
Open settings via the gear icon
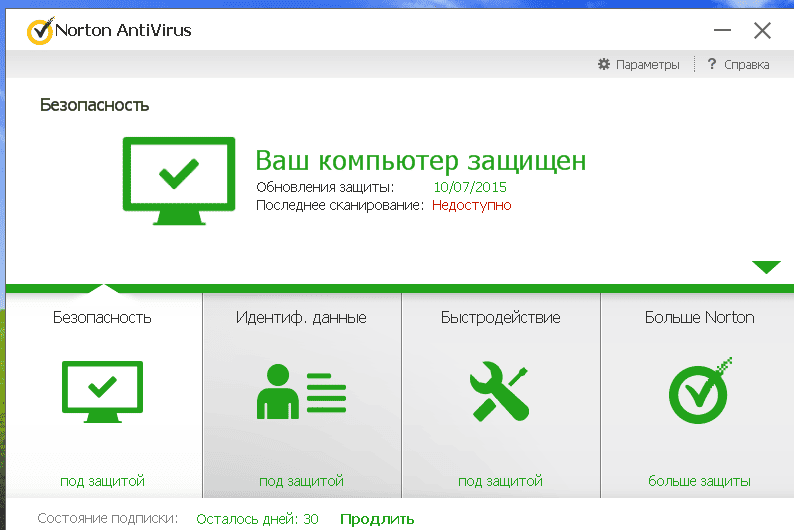point(604,64)
